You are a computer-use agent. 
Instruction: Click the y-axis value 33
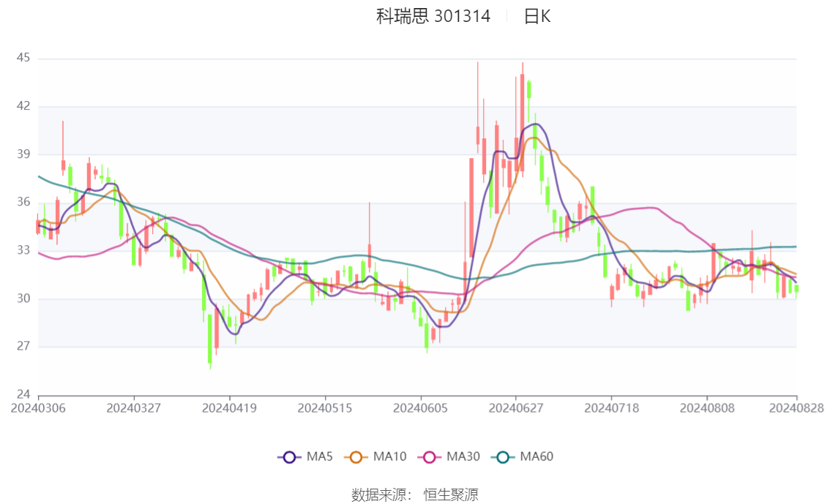(23, 249)
